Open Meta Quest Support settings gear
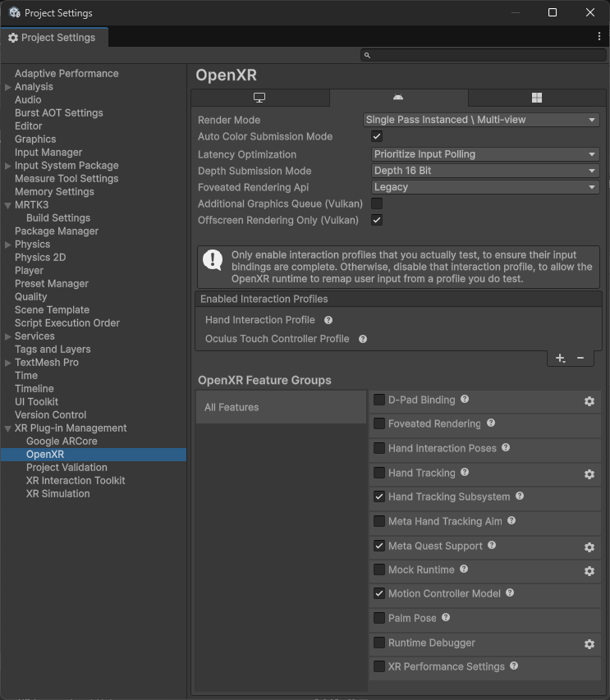The image size is (610, 700). tap(589, 547)
